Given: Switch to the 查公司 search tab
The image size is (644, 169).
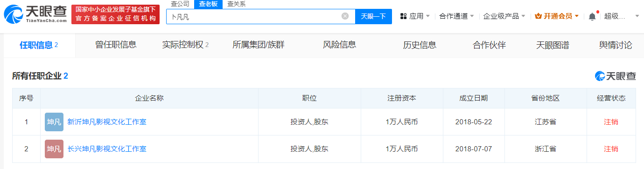Looking at the screenshot, I should click(180, 4).
